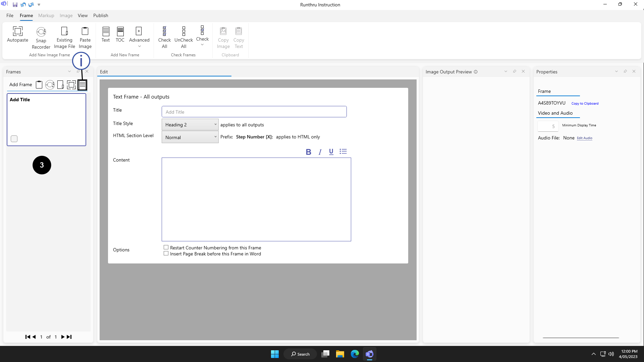Apply bullet list formatting to the content
The image size is (644, 362).
[x=343, y=152]
